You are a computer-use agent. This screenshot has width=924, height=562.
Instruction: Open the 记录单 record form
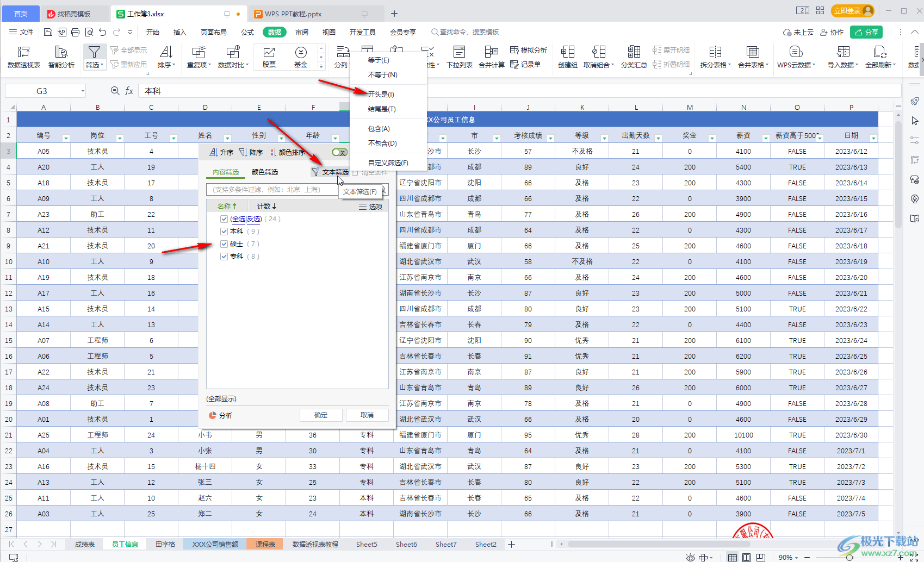click(x=525, y=64)
